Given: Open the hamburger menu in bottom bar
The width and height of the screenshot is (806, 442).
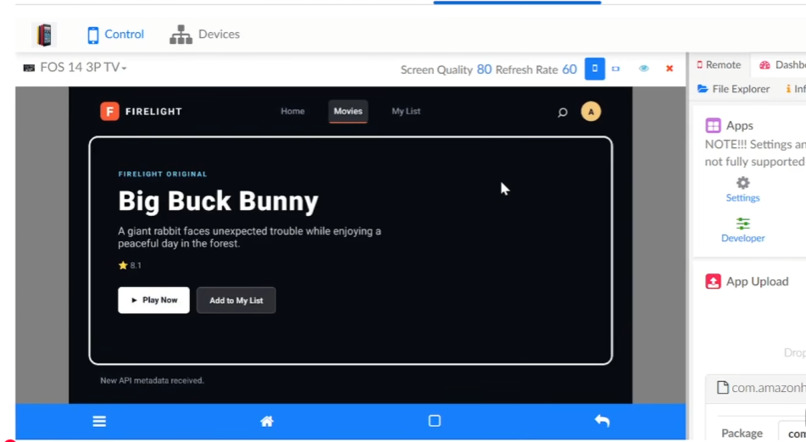Looking at the screenshot, I should tap(99, 421).
